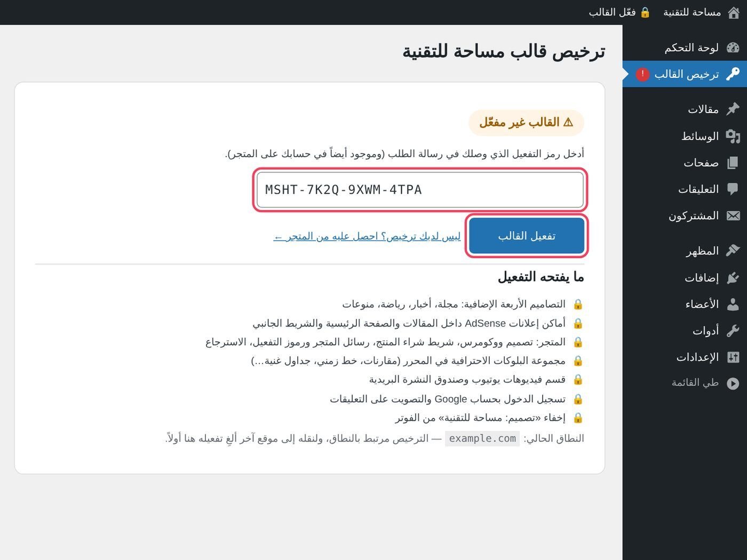Click the collapse-menu arrow icon beside طي القائمة
The height and width of the screenshot is (560, 747).
point(733,383)
